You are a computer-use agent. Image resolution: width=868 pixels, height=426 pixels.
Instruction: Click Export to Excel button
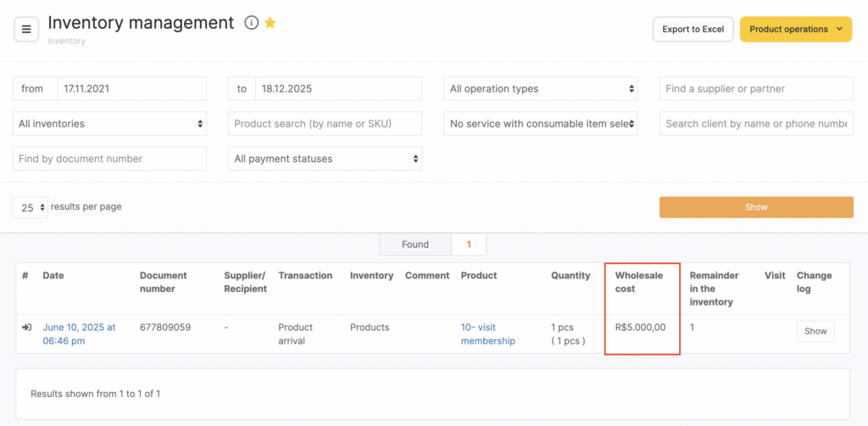point(693,29)
